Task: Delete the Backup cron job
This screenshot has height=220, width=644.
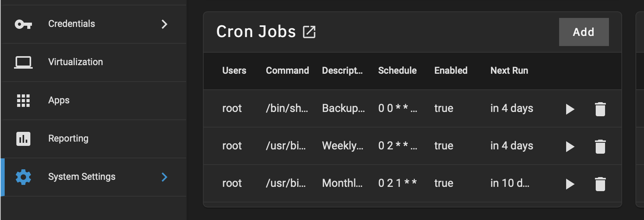Action: coord(600,109)
